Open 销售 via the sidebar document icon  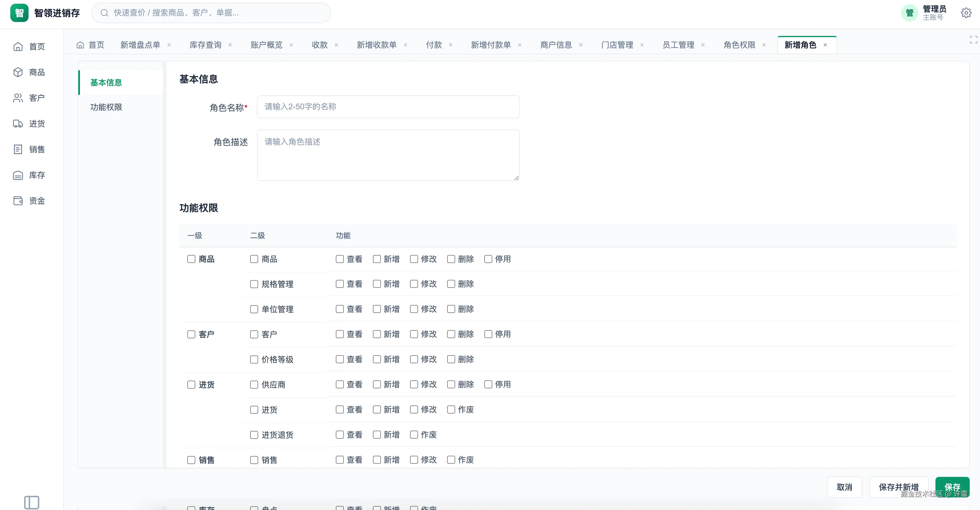click(x=18, y=149)
